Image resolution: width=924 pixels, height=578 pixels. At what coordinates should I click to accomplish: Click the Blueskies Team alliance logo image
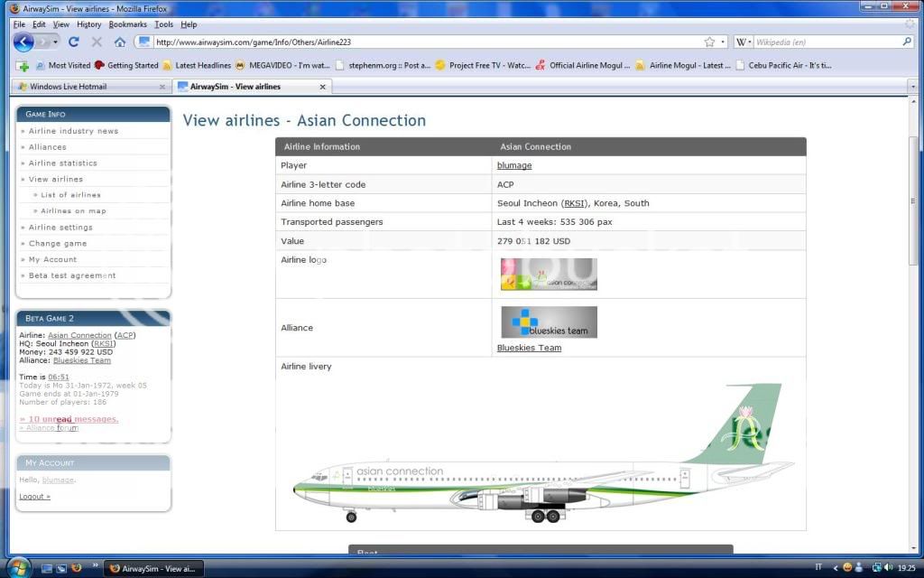coord(549,322)
